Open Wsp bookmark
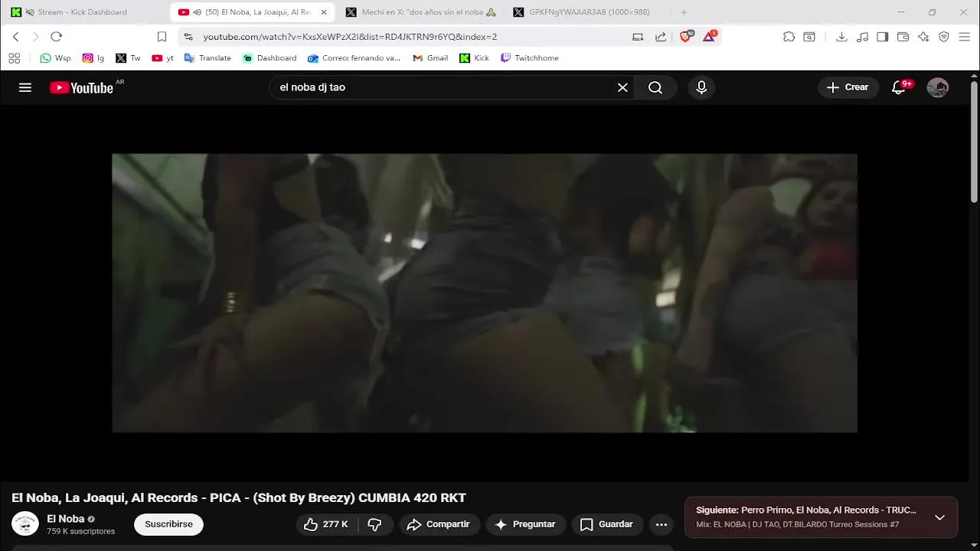The width and height of the screenshot is (980, 551). (x=55, y=58)
